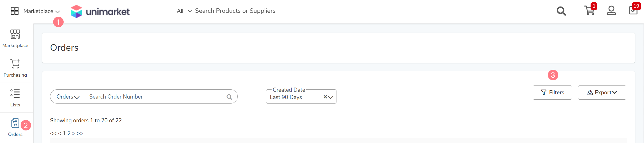Click the order number search magnifier
Image resolution: width=644 pixels, height=143 pixels.
pos(229,97)
